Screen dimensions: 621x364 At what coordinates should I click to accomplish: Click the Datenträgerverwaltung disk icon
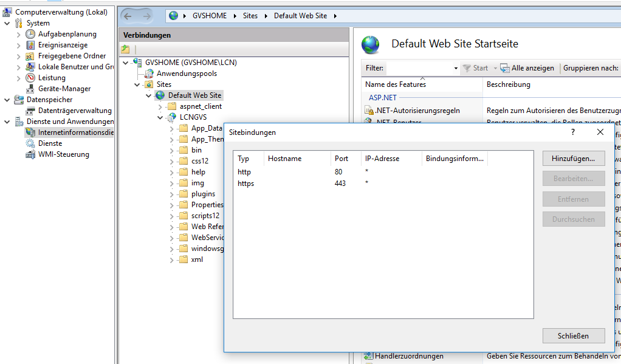(30, 111)
